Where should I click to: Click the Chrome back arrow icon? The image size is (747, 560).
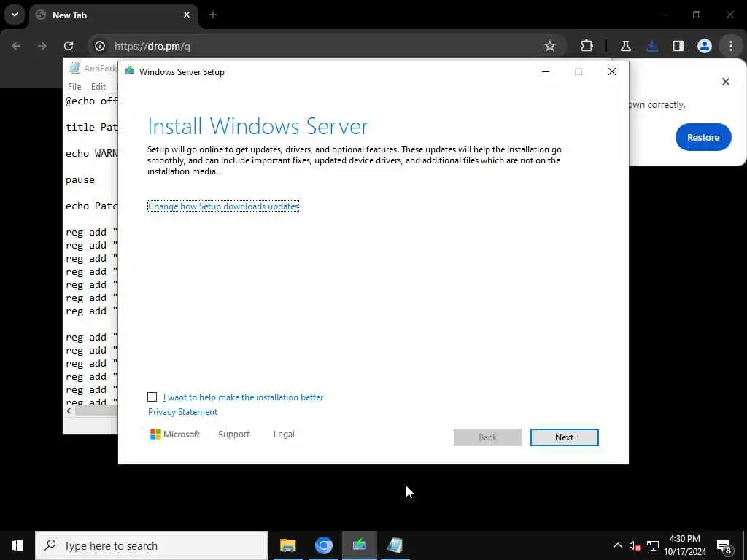coord(16,46)
